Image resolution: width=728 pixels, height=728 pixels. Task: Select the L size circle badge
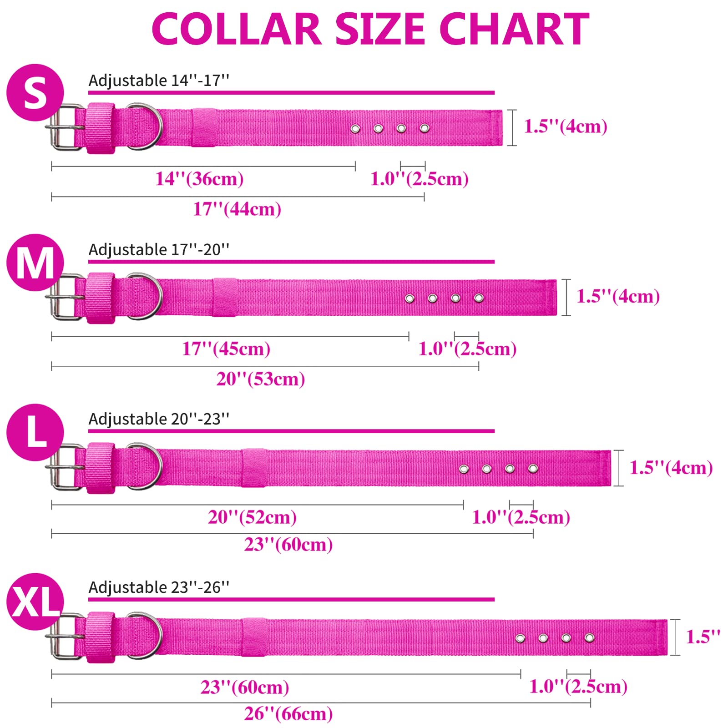click(35, 432)
